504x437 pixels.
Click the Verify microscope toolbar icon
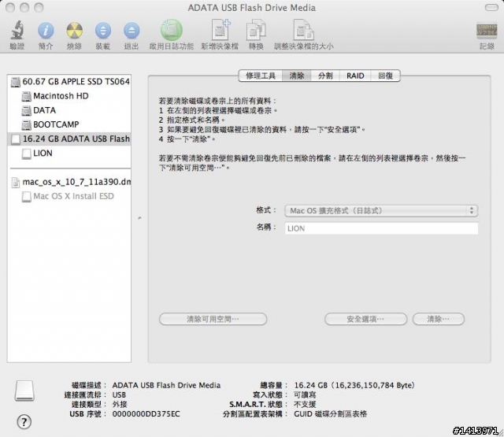click(17, 31)
